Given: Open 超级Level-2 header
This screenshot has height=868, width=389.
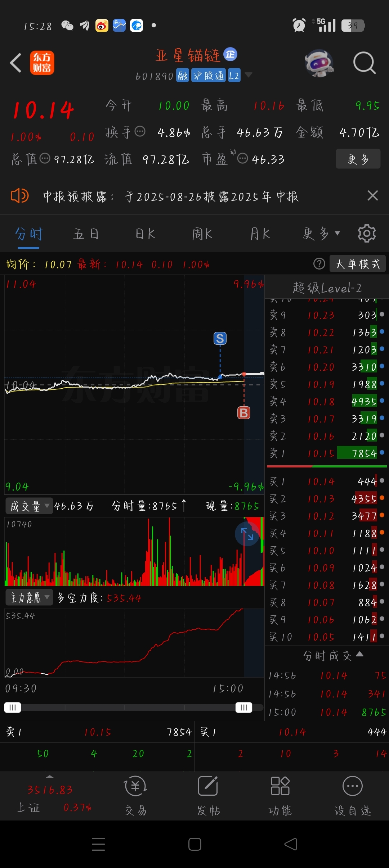Looking at the screenshot, I should (x=327, y=288).
